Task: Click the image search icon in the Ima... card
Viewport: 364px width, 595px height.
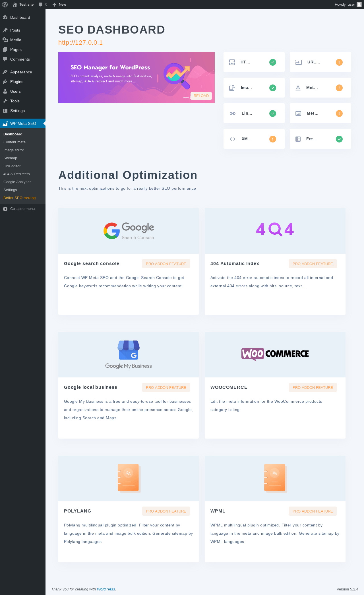Action: tap(232, 88)
